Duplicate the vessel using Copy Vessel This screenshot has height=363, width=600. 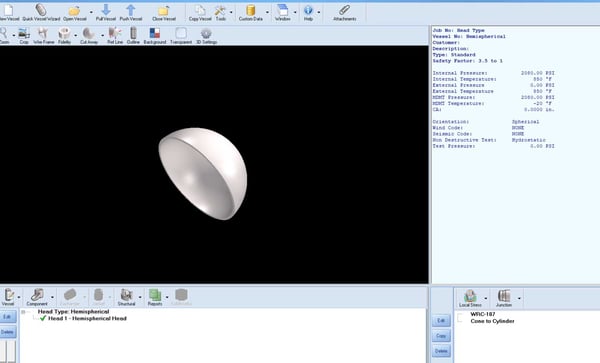tap(200, 12)
